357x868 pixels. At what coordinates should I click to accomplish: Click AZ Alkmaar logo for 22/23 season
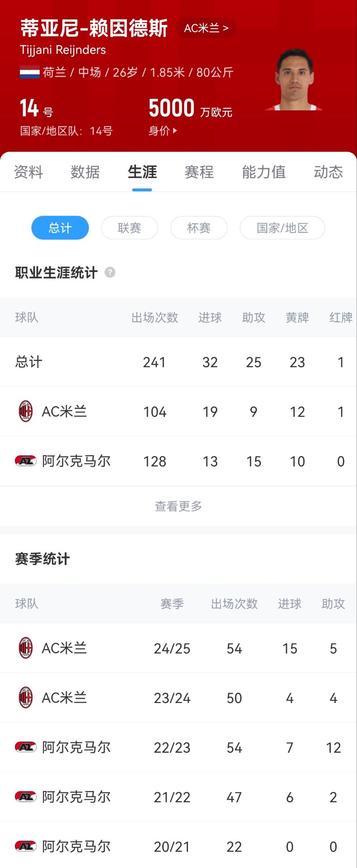[x=26, y=747]
